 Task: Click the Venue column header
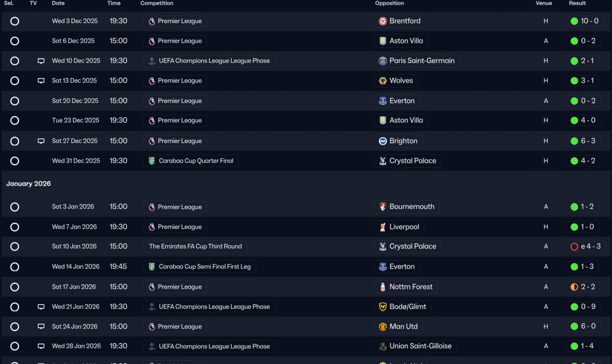pyautogui.click(x=544, y=3)
